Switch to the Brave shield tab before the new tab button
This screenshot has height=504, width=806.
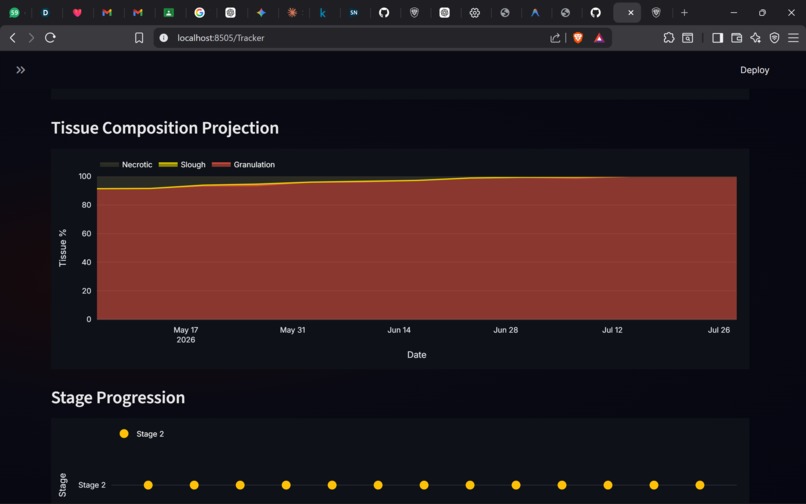point(656,13)
